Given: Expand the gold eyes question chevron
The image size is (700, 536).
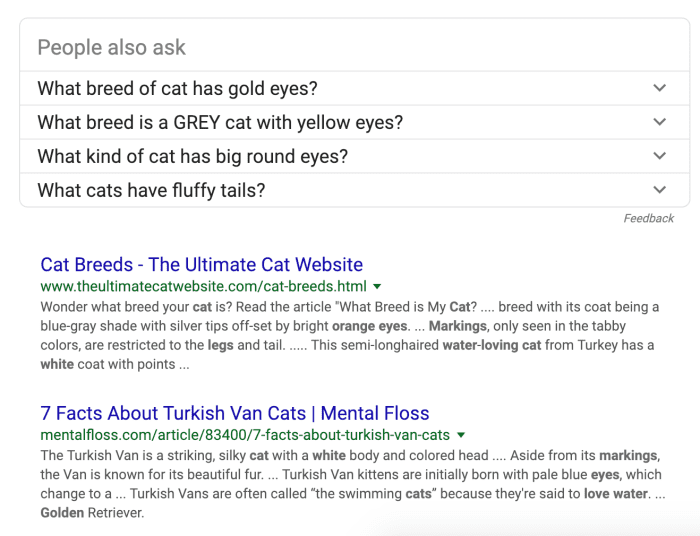Looking at the screenshot, I should [x=659, y=88].
